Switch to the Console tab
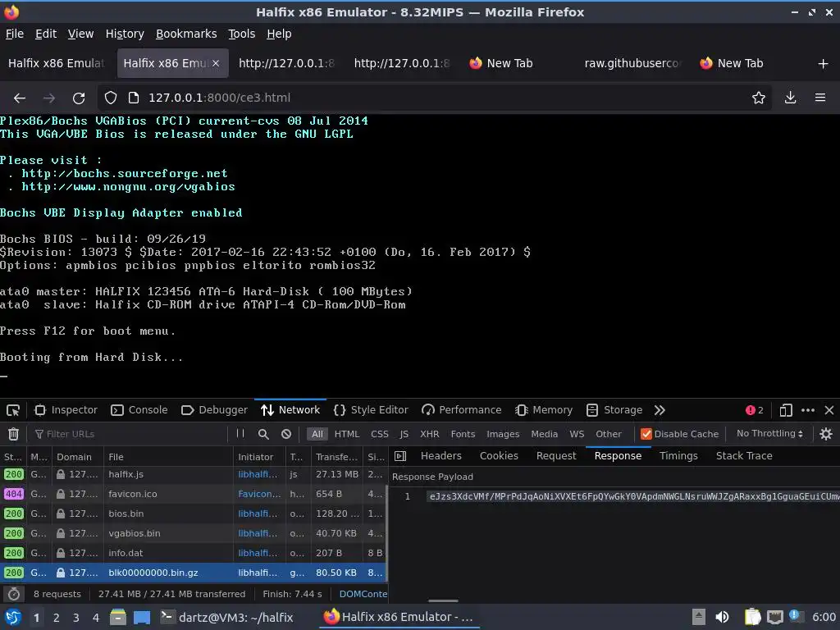This screenshot has height=630, width=840. pos(139,410)
